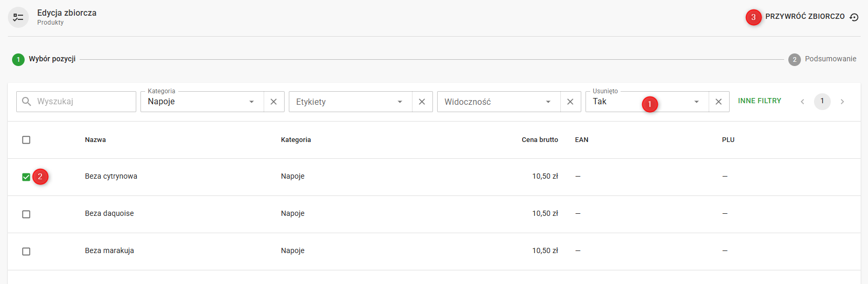Clear the Kategoria filter with X

pyautogui.click(x=274, y=102)
